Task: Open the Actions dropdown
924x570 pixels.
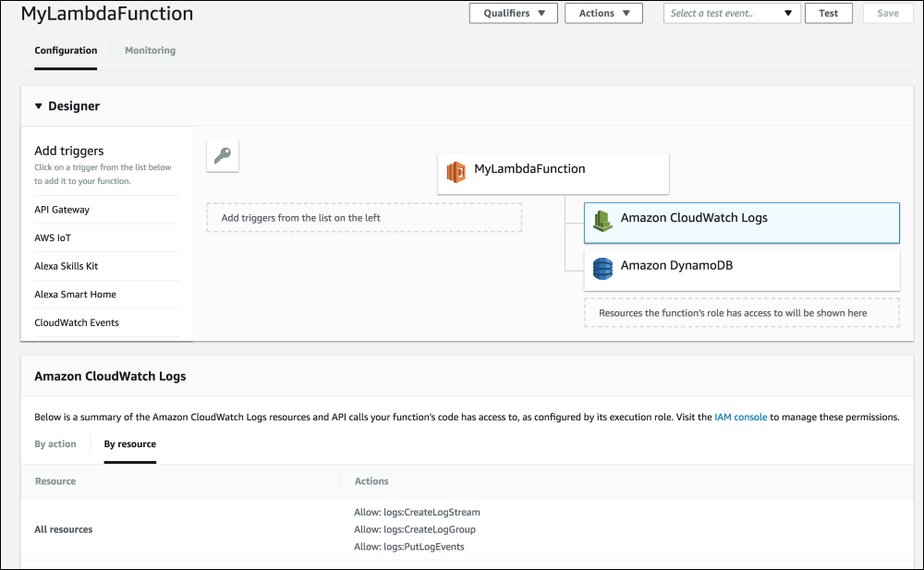Action: pos(603,13)
